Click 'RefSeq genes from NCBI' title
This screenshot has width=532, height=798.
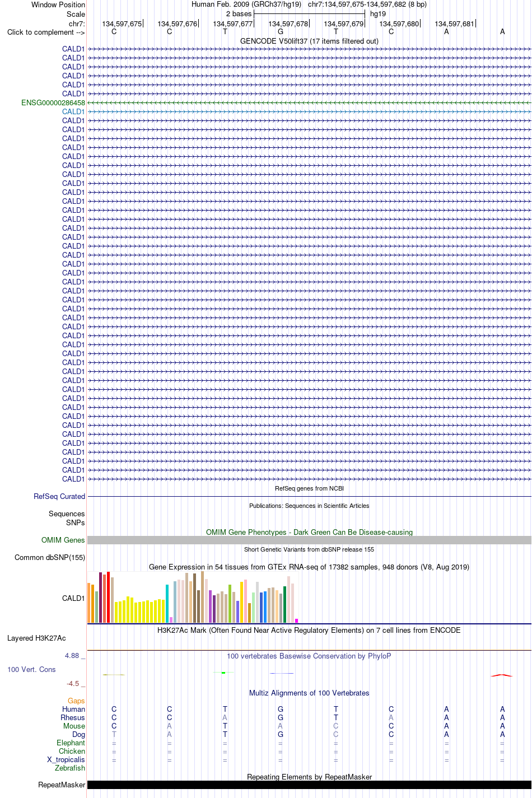(309, 488)
